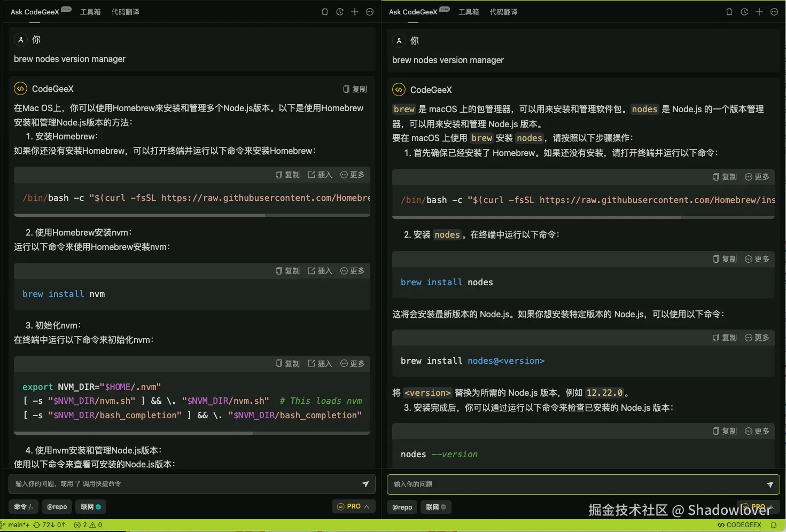Copy the 'nodes --version' code block
This screenshot has width=786, height=532.
pos(725,431)
